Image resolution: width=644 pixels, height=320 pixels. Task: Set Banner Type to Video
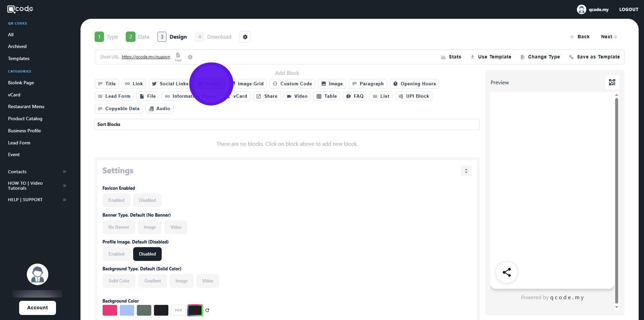click(x=176, y=227)
